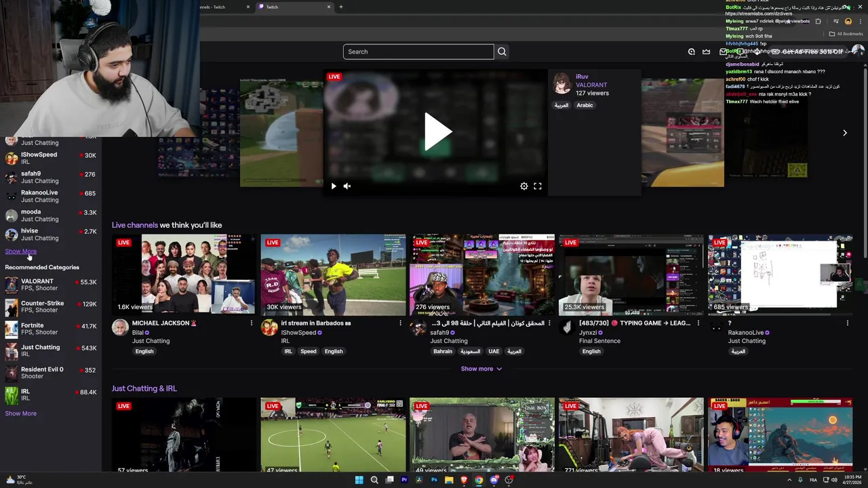Open a new browser tab with plus button
Viewport: 868px width, 488px height.
click(341, 7)
